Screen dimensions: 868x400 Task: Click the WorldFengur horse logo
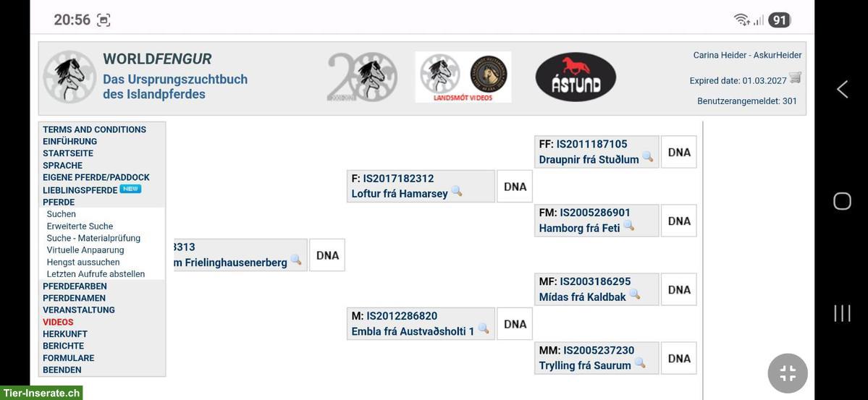click(69, 77)
